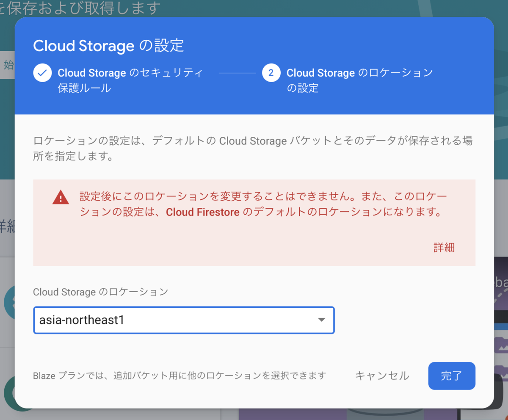Click the dropdown arrow in location field
The height and width of the screenshot is (420, 508).
pyautogui.click(x=321, y=320)
